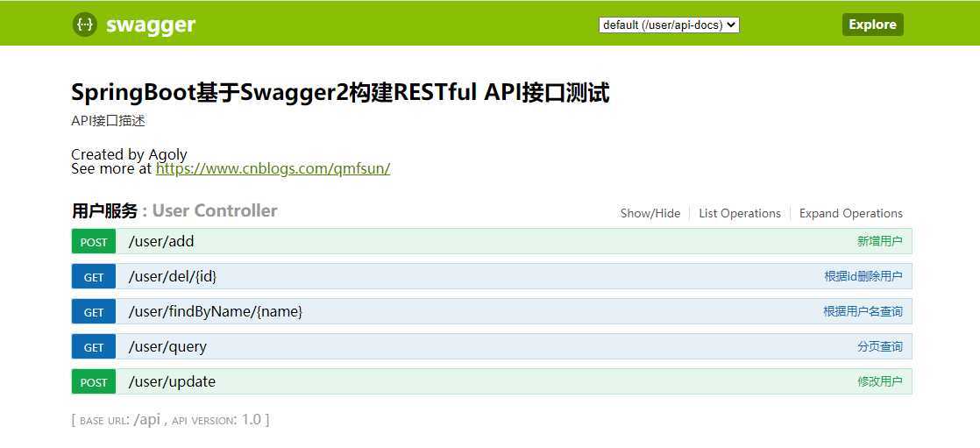Screen dimensions: 980x448
Task: Click the base URL /api footer text
Action: coord(171,420)
